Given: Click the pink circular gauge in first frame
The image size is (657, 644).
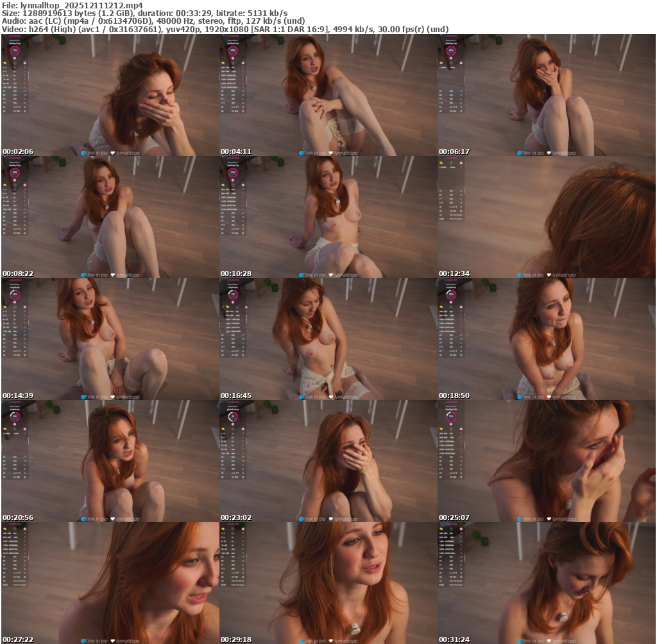Looking at the screenshot, I should [14, 50].
